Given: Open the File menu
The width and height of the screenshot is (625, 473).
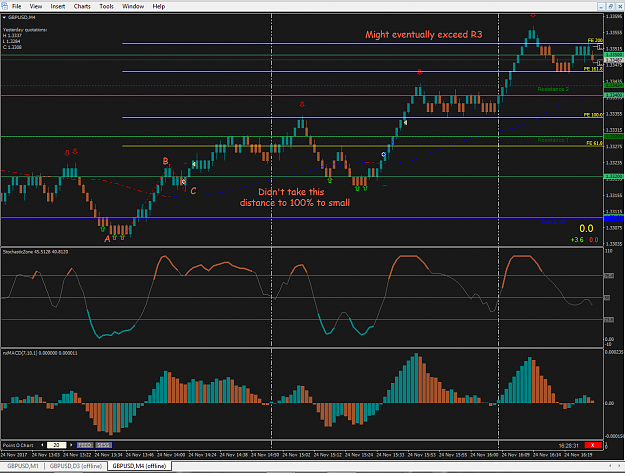Looking at the screenshot, I should tap(16, 6).
